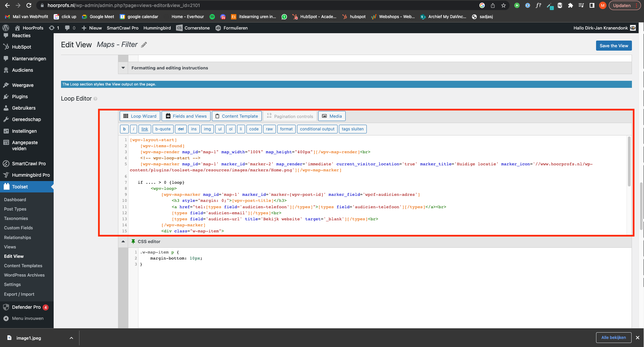Open Formulieren from admin bar
The width and height of the screenshot is (644, 347).
point(232,28)
